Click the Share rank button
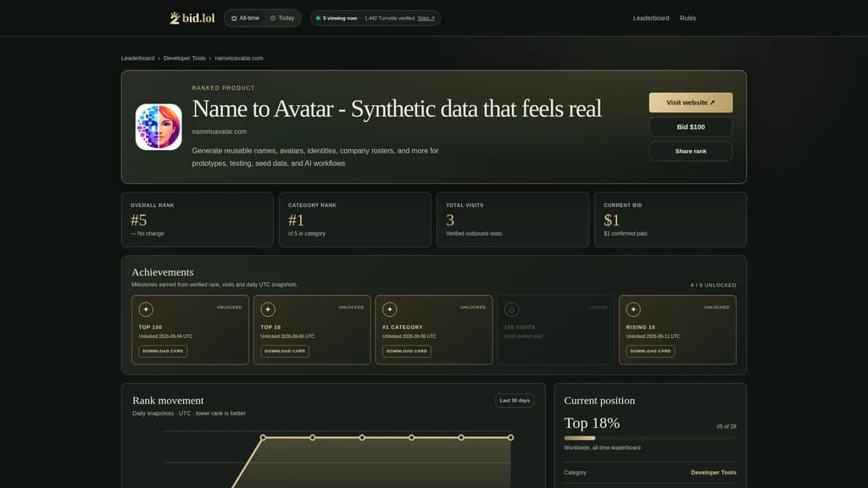The width and height of the screenshot is (868, 488). click(691, 151)
